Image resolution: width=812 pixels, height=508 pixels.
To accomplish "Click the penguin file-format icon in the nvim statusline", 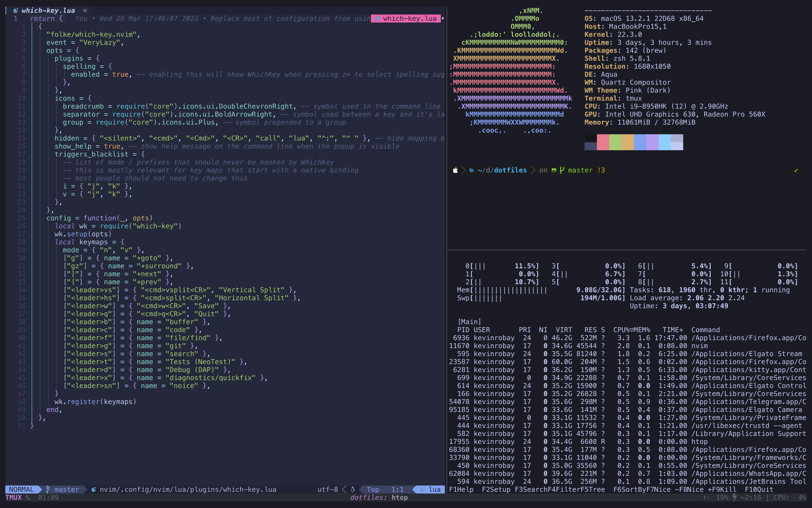I will click(353, 489).
